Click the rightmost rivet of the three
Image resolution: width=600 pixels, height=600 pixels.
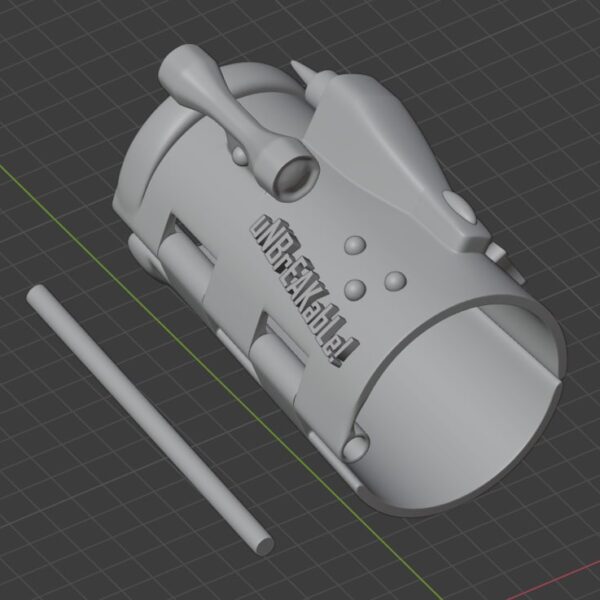click(394, 280)
